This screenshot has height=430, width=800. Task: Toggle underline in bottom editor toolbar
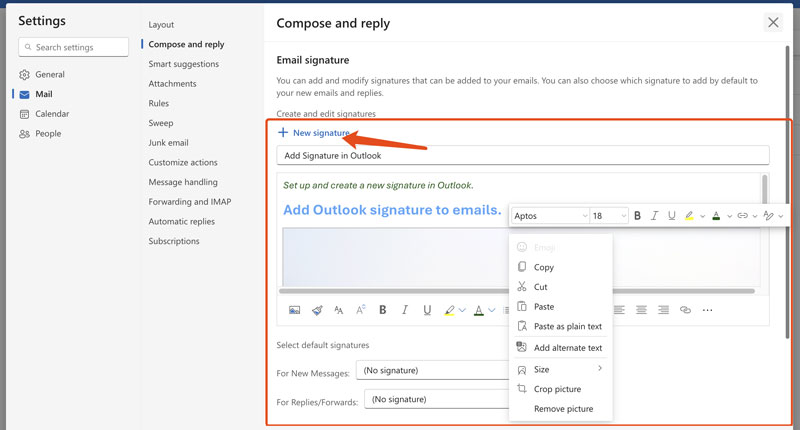coord(427,310)
